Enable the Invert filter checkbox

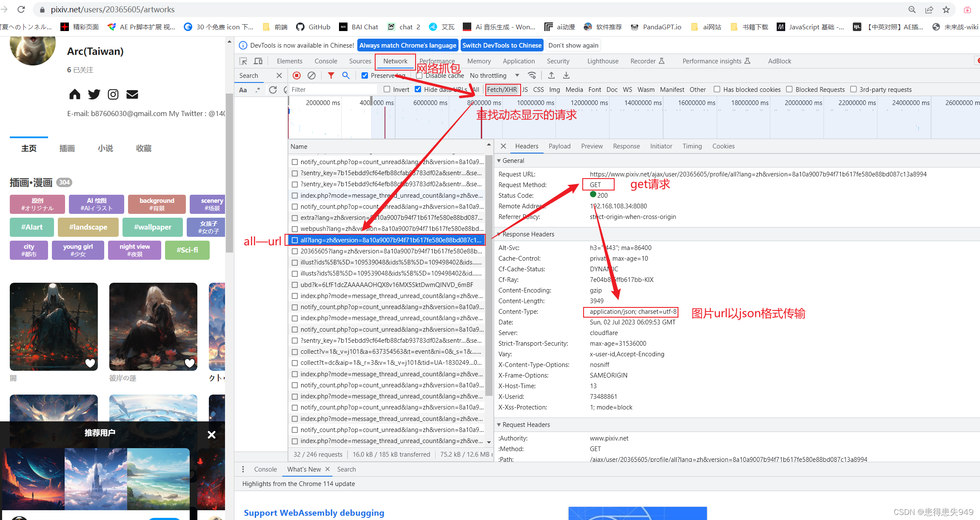(x=387, y=89)
